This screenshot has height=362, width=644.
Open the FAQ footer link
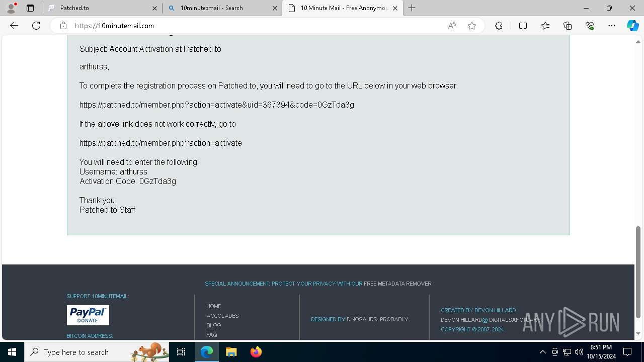(212, 335)
